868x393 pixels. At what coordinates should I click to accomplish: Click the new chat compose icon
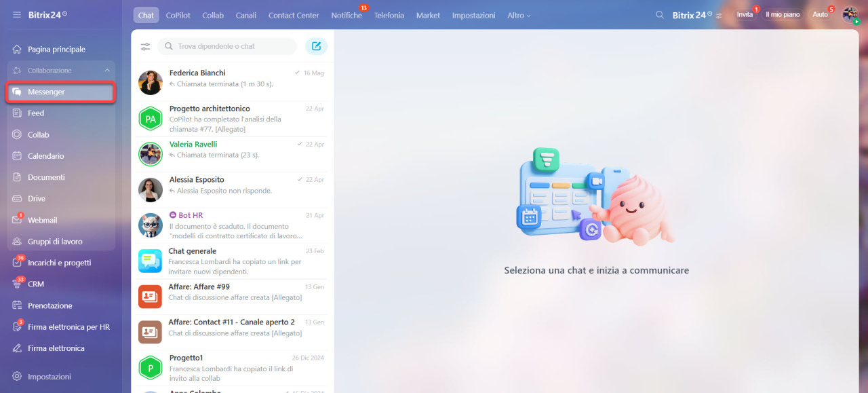pyautogui.click(x=316, y=46)
